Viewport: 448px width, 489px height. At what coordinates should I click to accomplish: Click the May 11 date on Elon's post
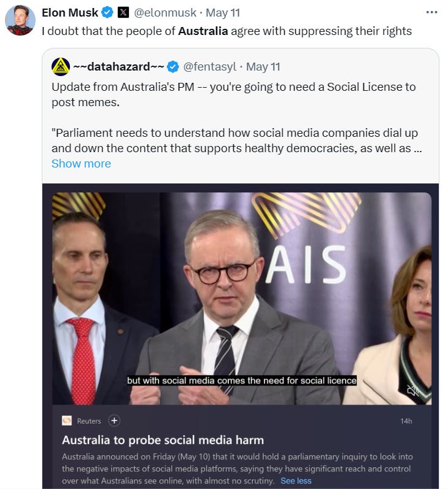[x=223, y=13]
